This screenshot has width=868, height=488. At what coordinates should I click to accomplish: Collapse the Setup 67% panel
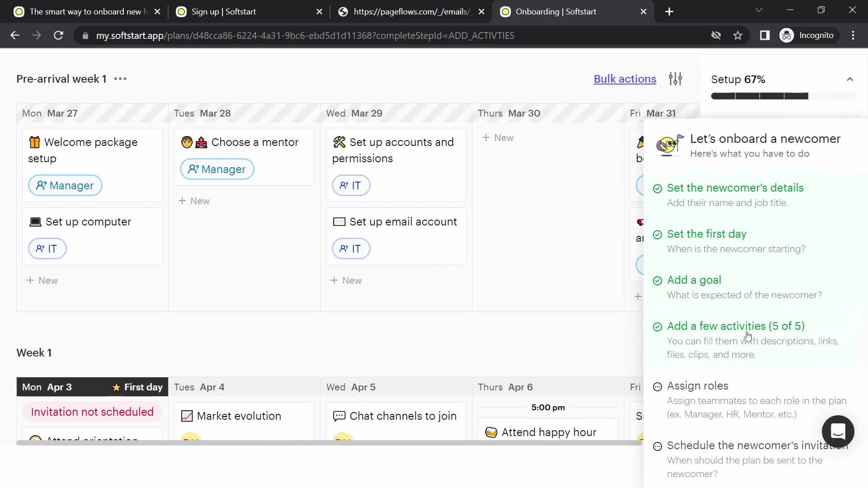850,80
